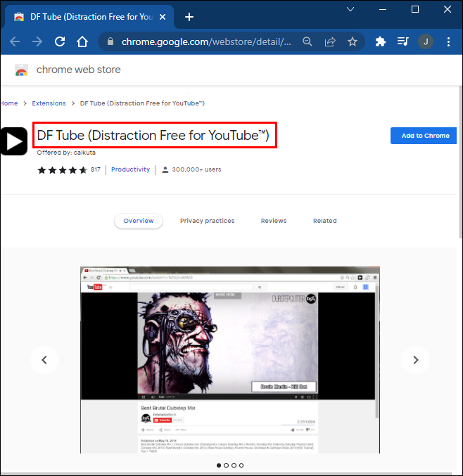463x476 pixels.
Task: Add DF Tube with Add to Chrome button
Action: tap(424, 136)
